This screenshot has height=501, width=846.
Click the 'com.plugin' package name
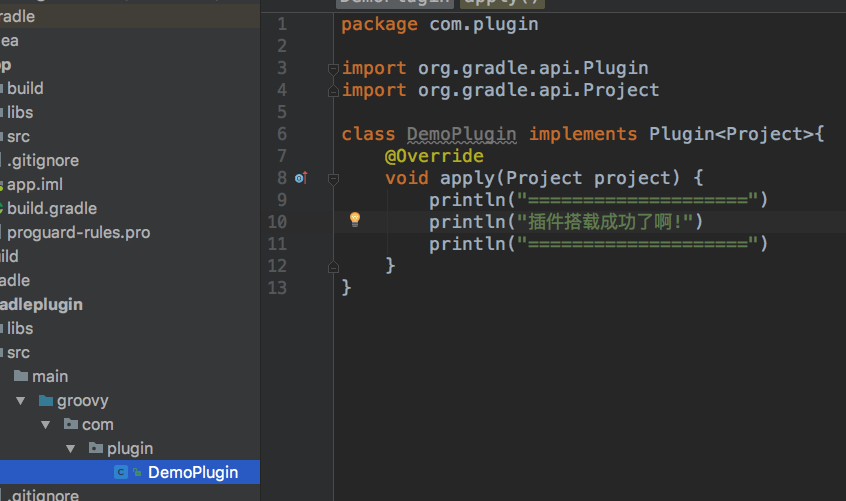tap(483, 24)
